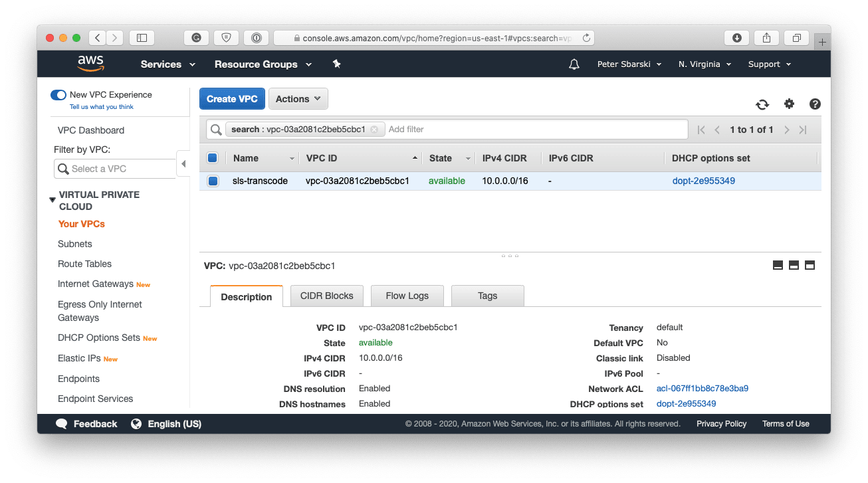This screenshot has height=483, width=868.
Task: Open Endpoints in sidebar
Action: coord(78,379)
